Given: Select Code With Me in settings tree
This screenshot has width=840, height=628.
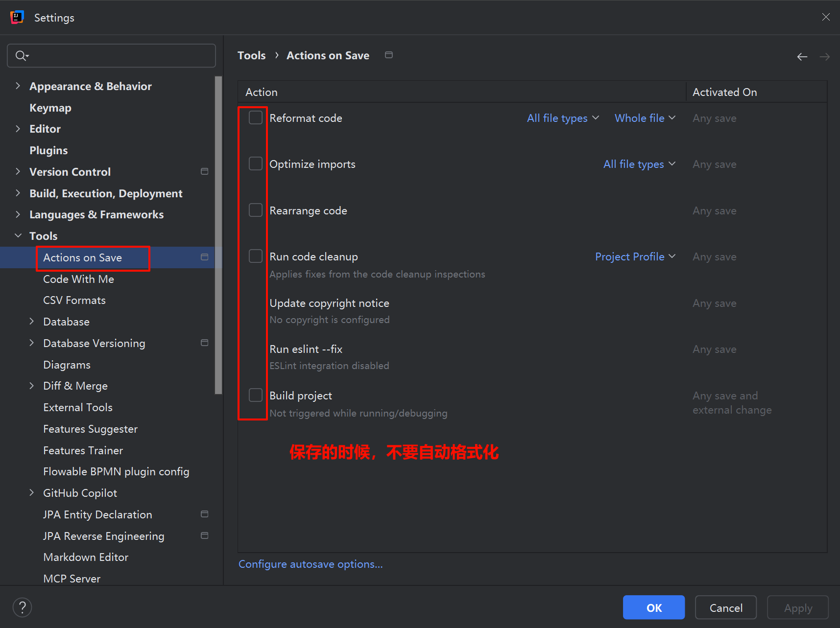Looking at the screenshot, I should click(x=78, y=279).
